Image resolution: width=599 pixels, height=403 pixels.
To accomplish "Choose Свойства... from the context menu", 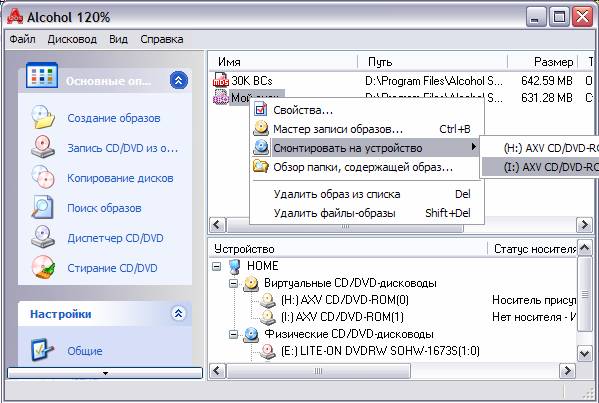I will tap(367, 110).
